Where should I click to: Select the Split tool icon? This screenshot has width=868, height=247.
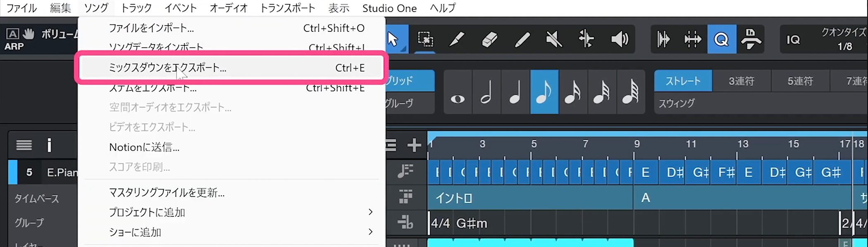click(x=586, y=39)
